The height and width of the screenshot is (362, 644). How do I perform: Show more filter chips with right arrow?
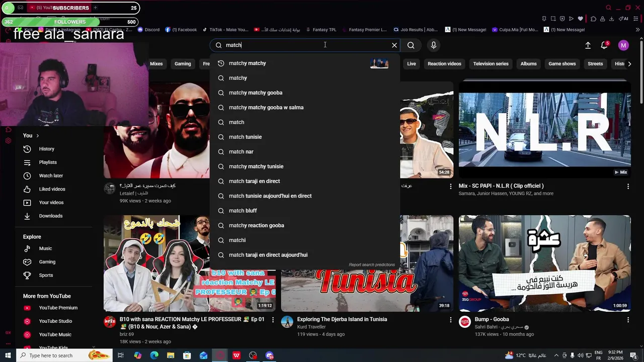click(629, 64)
